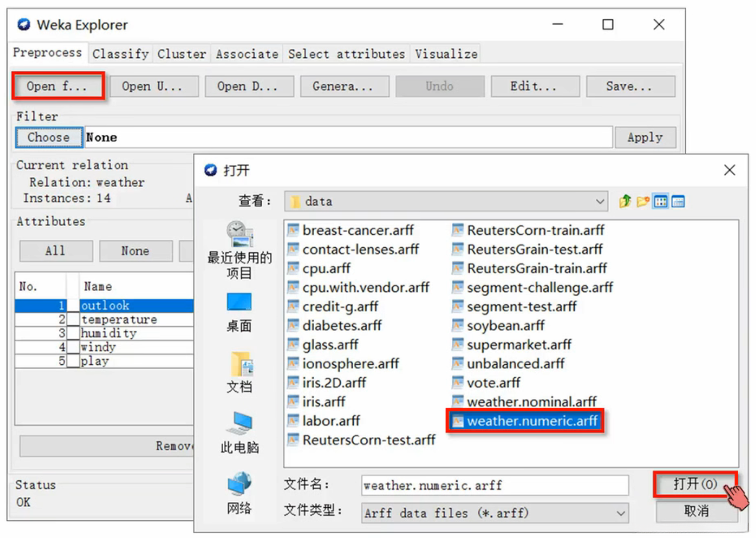Go to 网络 in the dialog sidebar

[239, 493]
